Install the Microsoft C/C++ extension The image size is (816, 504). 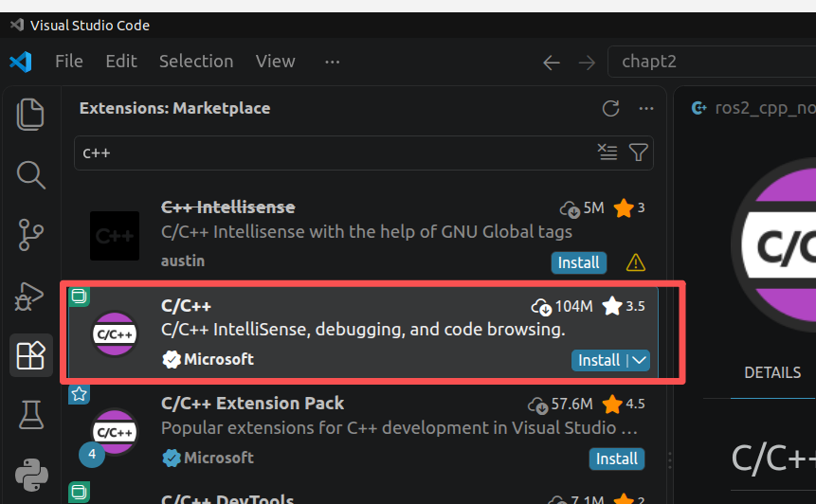click(599, 360)
